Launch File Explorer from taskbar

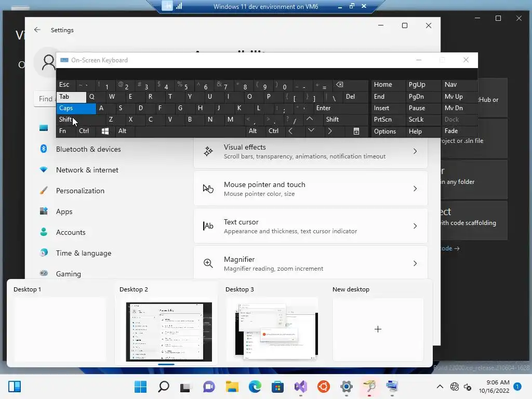pyautogui.click(x=232, y=387)
